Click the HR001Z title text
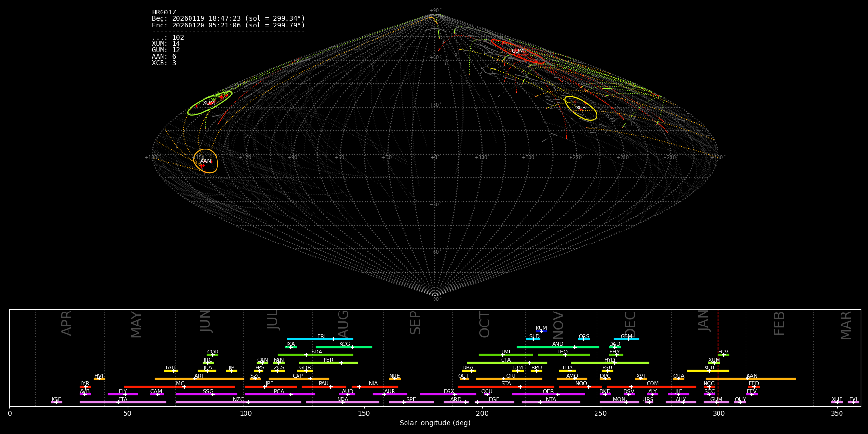 tap(164, 12)
